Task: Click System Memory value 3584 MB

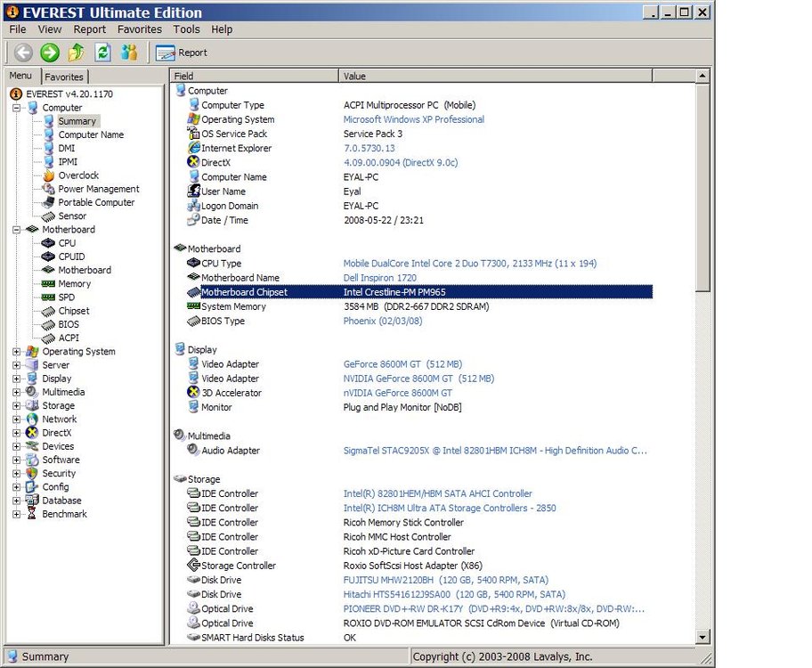Action: coord(416,306)
